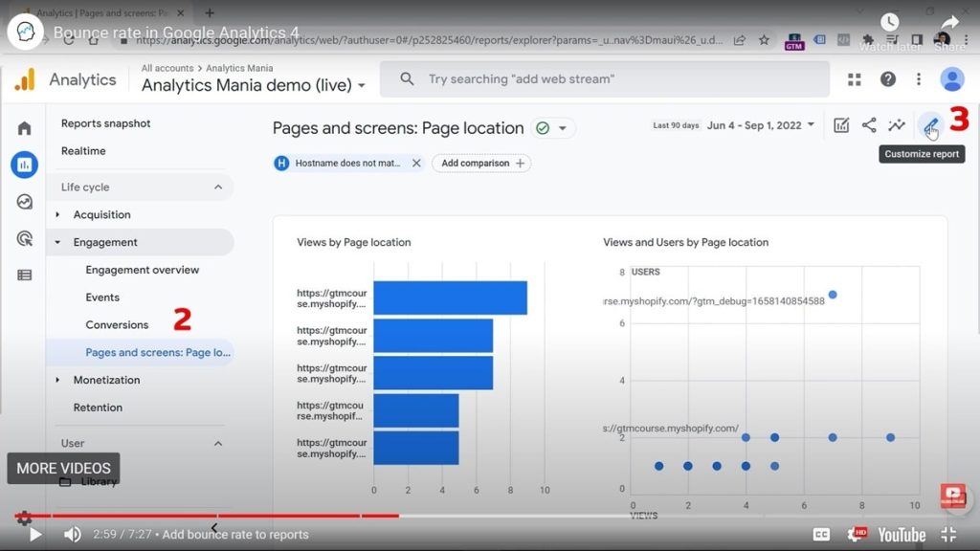Click the Add bounce rate to reports chapter label

point(235,535)
